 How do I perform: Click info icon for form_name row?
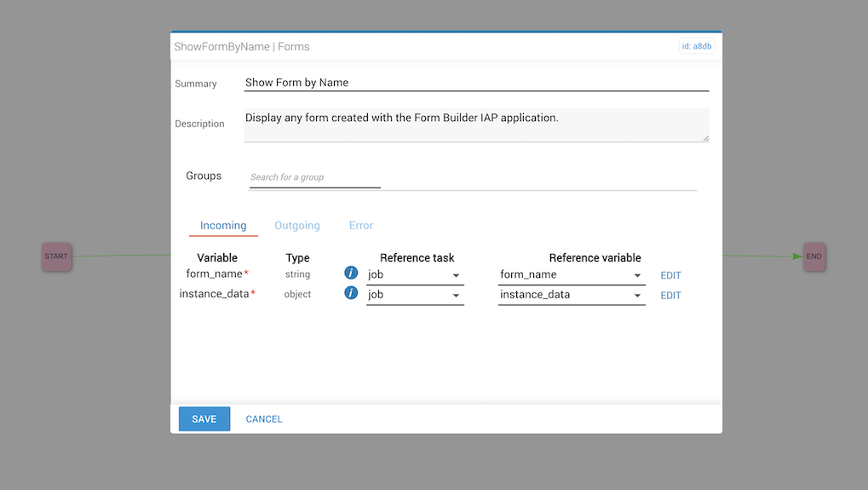[x=351, y=273]
